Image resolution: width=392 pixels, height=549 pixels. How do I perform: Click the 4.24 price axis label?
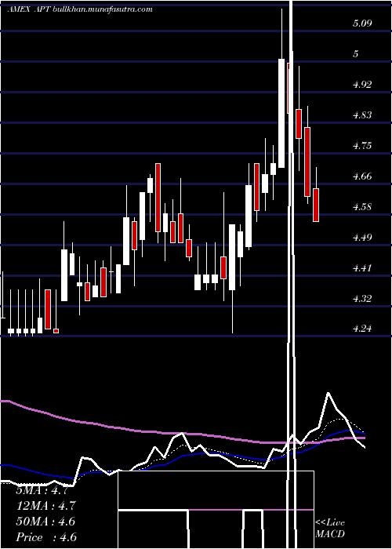(x=362, y=329)
